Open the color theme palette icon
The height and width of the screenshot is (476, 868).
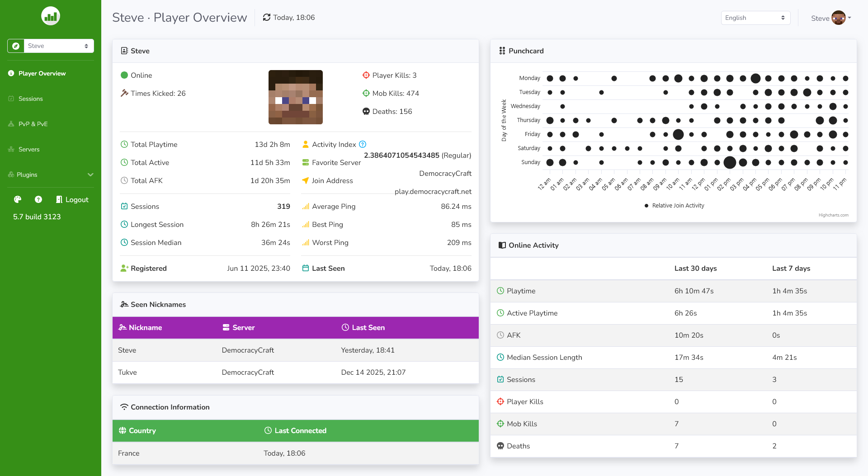[18, 199]
